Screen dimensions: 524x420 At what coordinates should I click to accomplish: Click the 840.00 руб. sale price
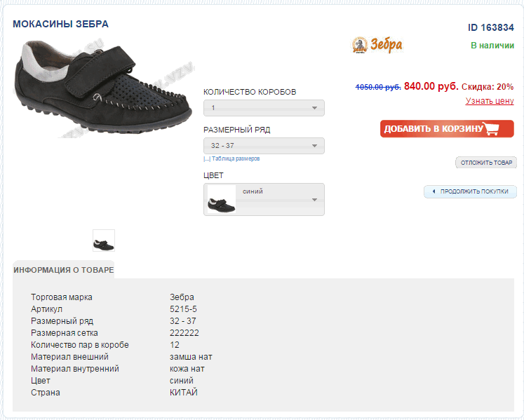[x=431, y=86]
